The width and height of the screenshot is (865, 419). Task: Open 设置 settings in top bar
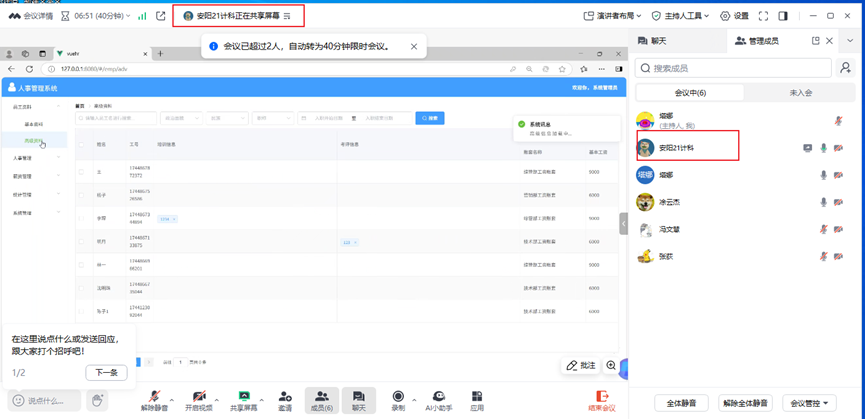click(x=734, y=16)
